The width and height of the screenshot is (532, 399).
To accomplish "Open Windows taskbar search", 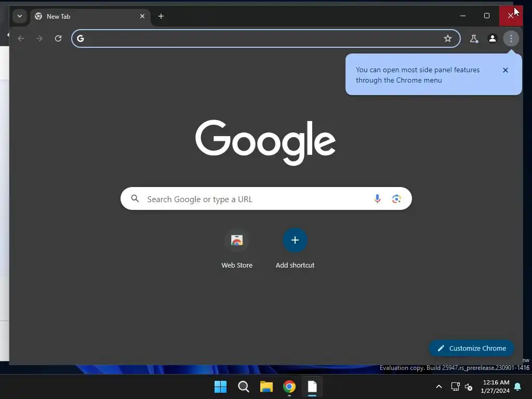I will tap(243, 387).
